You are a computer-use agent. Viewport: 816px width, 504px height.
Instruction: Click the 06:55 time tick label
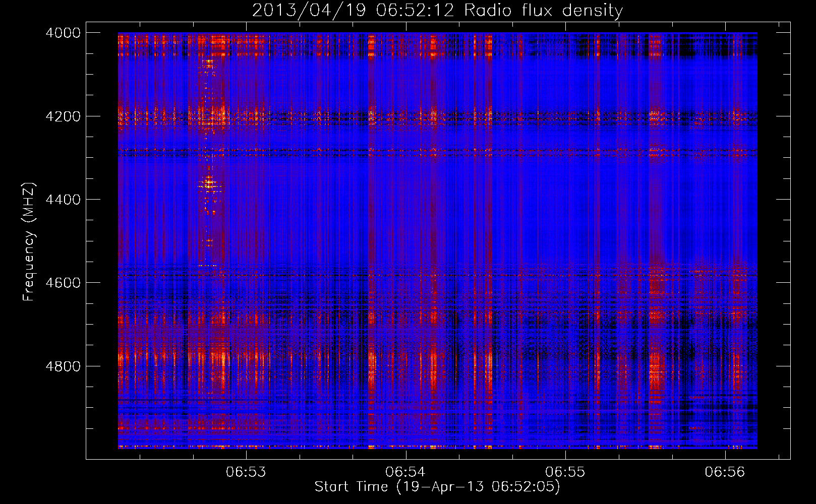click(565, 472)
